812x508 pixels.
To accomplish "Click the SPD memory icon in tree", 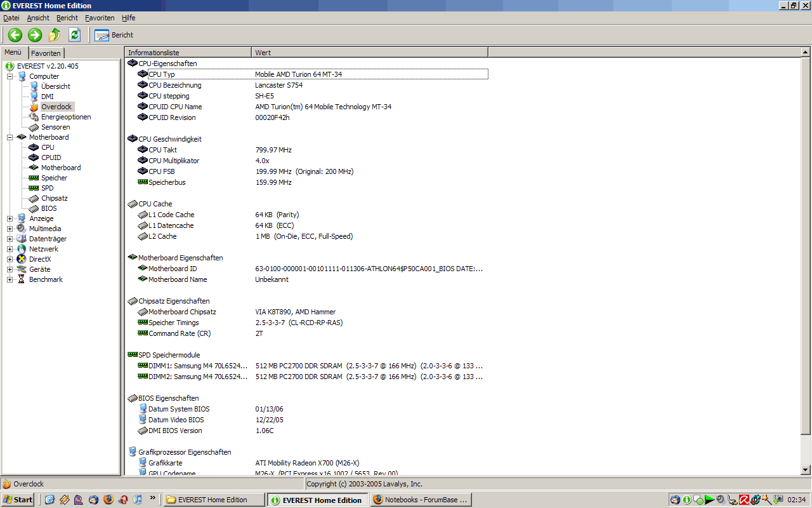I will [34, 188].
